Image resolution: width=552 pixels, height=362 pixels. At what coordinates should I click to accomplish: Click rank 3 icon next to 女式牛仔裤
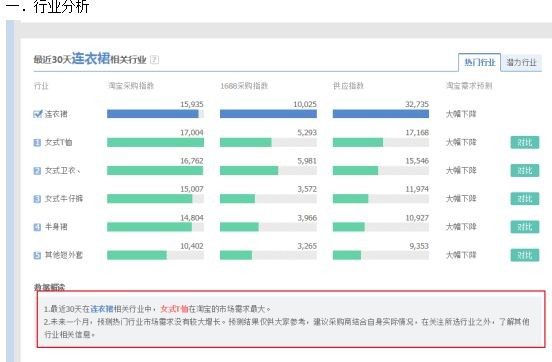pyautogui.click(x=37, y=199)
